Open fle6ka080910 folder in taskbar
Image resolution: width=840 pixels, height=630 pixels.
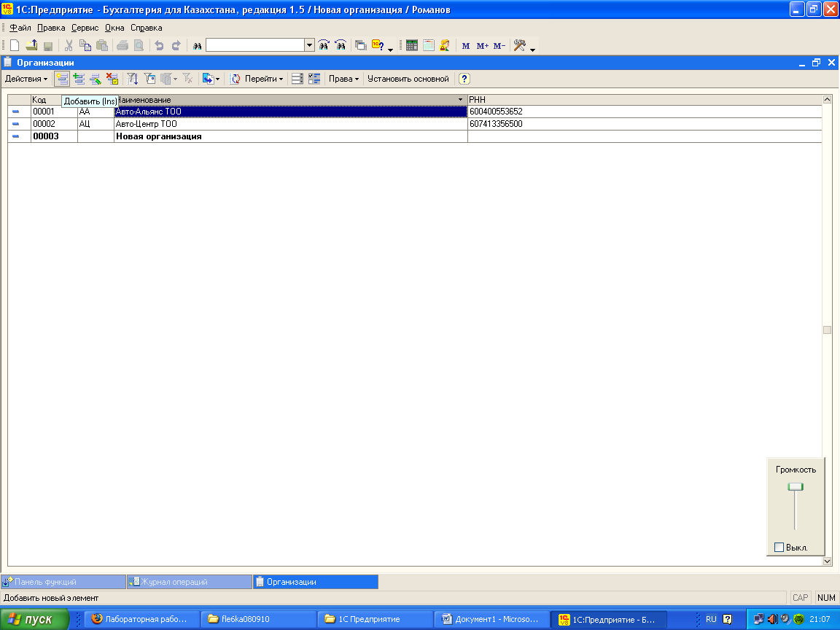[259, 619]
